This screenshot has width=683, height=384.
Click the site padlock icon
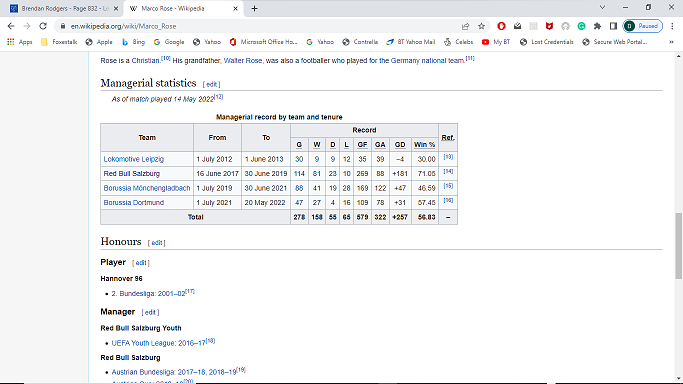63,26
